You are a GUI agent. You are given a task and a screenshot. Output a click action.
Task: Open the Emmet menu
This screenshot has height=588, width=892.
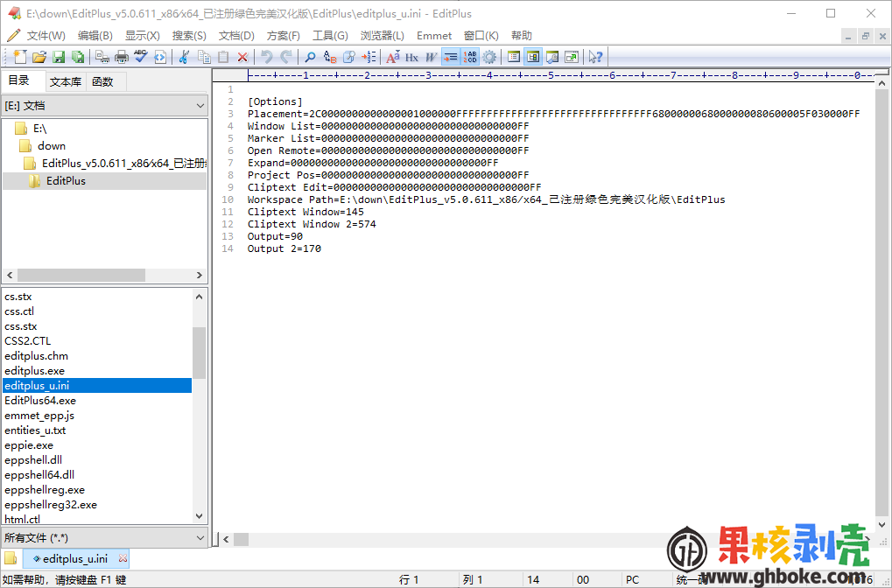point(434,36)
